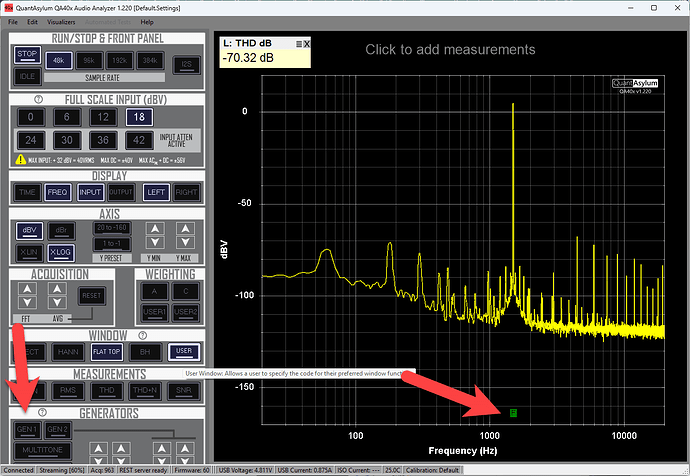Raise Y MAX with up arrow

coord(186,229)
